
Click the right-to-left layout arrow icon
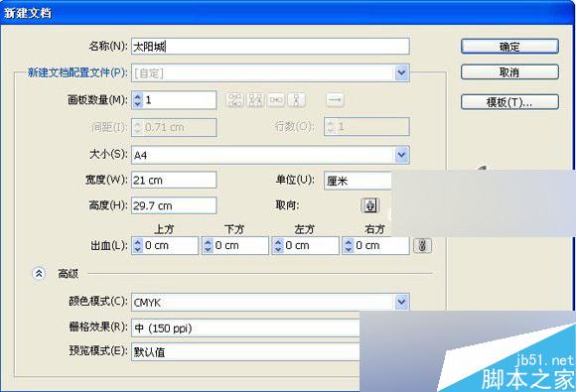coord(335,100)
